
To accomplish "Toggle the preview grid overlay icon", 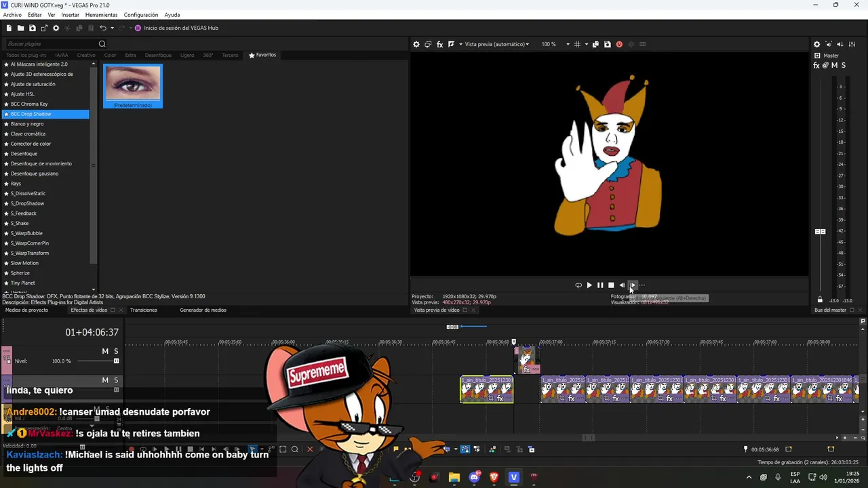I will (x=577, y=44).
